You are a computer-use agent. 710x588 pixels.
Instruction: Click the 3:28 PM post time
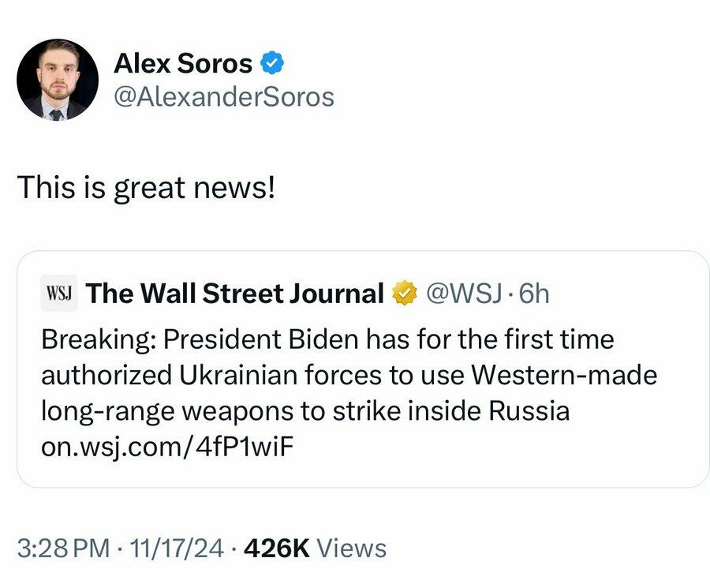(63, 548)
